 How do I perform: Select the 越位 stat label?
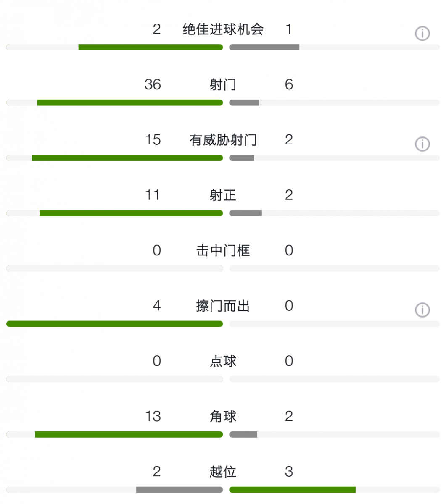click(223, 472)
